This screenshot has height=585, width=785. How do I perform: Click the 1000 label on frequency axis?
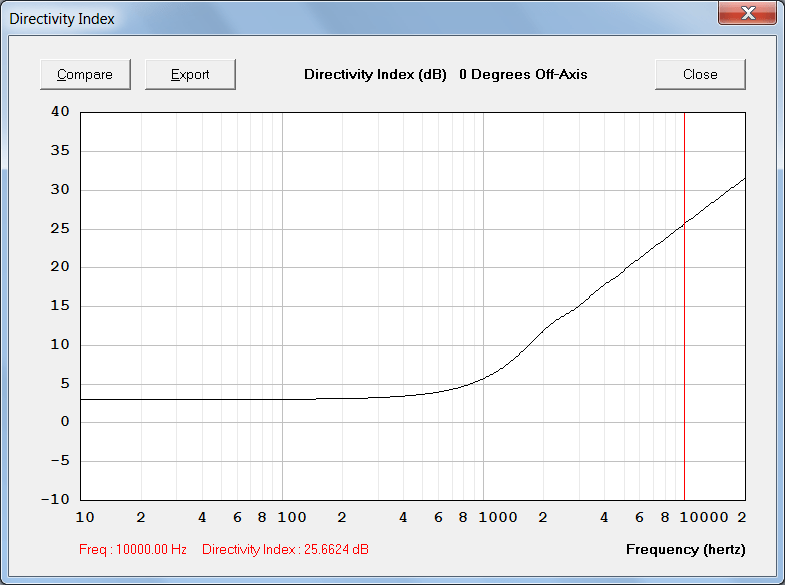coord(498,517)
